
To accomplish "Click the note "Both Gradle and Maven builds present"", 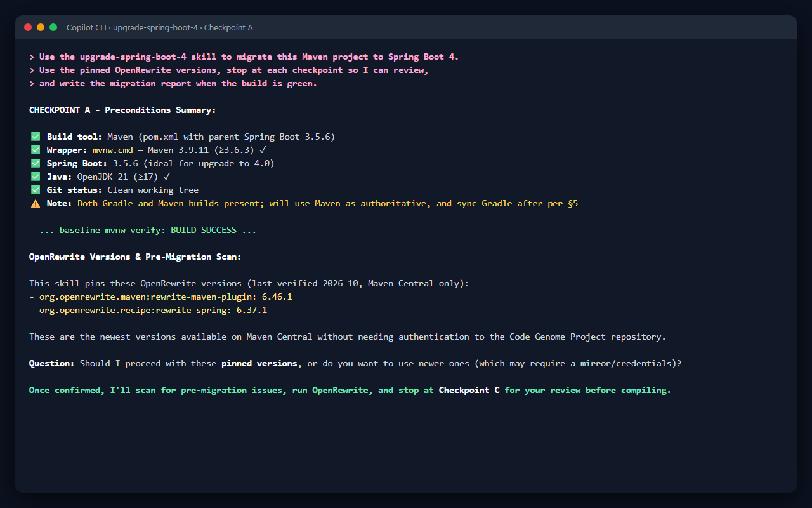I will 327,203.
